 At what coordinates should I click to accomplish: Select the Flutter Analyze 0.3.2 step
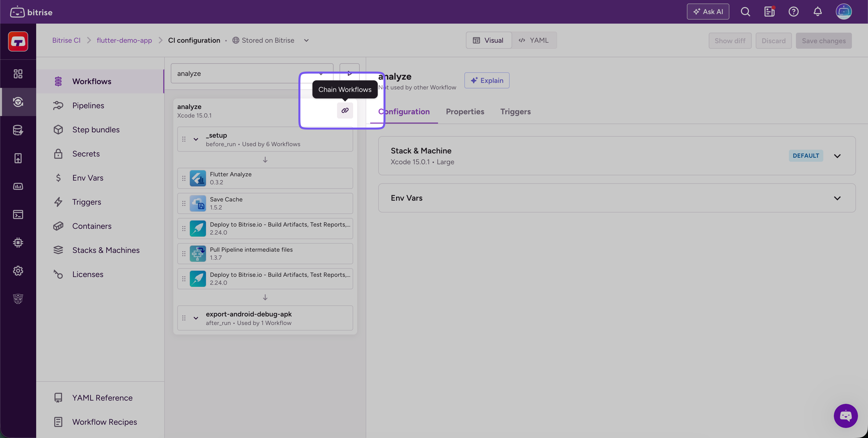265,178
